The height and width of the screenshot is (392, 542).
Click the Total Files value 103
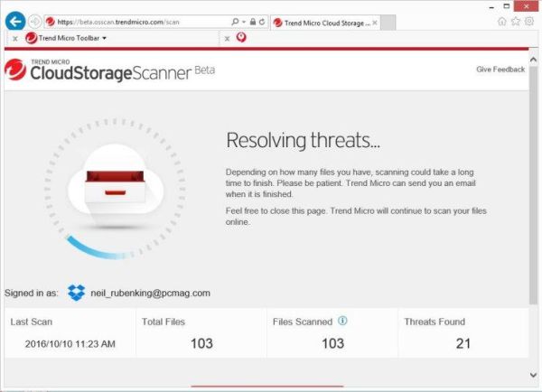click(x=201, y=343)
